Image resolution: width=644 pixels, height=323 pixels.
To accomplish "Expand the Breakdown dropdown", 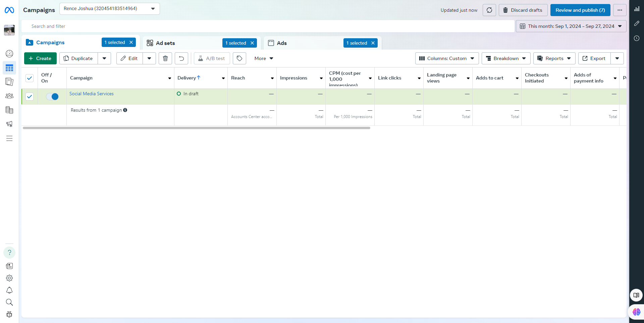I will [x=506, y=58].
